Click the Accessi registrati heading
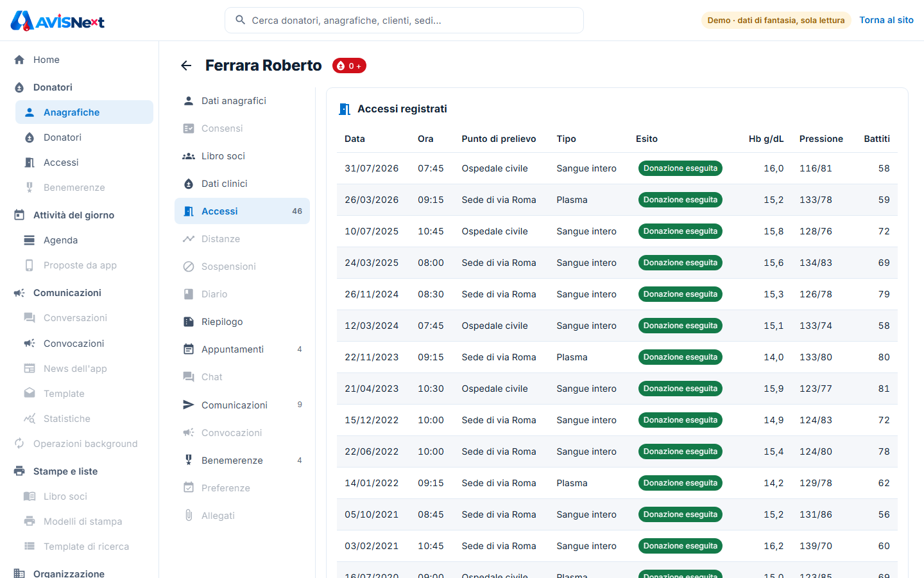The height and width of the screenshot is (578, 924). (402, 109)
